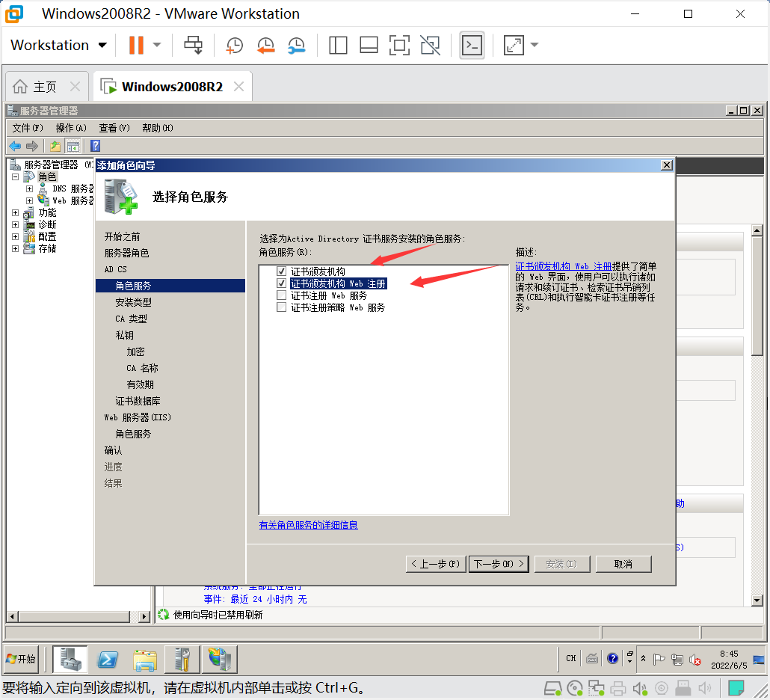Open 证书颁发机构 Web 注册 description link
770x700 pixels.
563,266
